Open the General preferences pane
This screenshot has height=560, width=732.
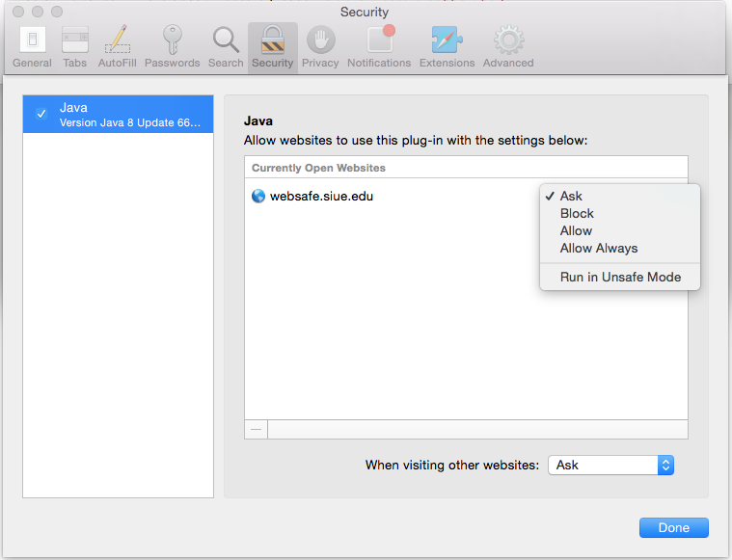click(32, 47)
